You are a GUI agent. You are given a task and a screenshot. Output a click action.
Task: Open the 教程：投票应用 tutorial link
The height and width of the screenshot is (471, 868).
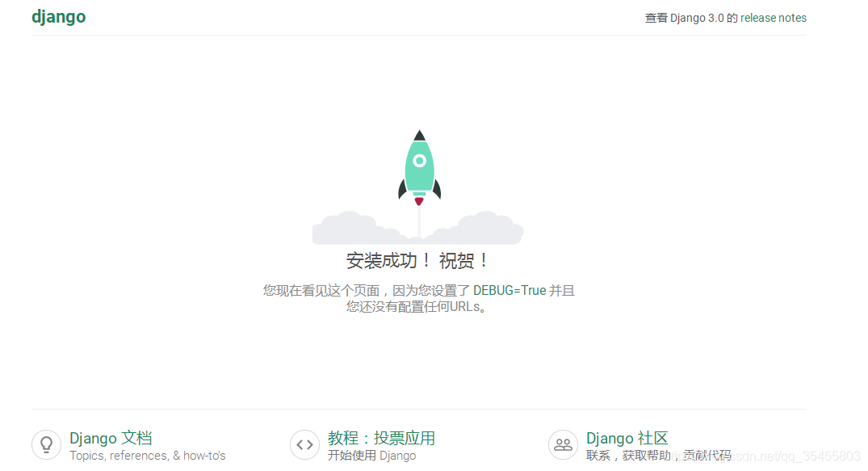[381, 438]
